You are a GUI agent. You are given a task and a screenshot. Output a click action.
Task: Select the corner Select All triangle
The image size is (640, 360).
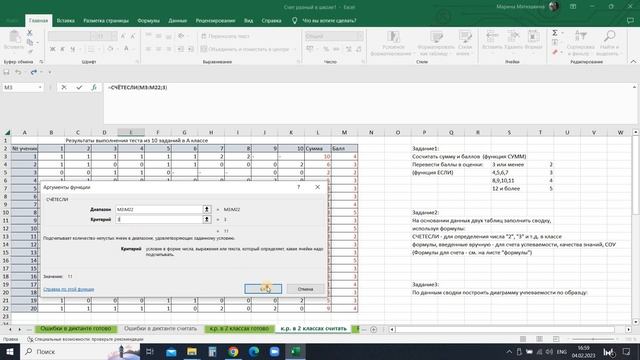coord(7,132)
